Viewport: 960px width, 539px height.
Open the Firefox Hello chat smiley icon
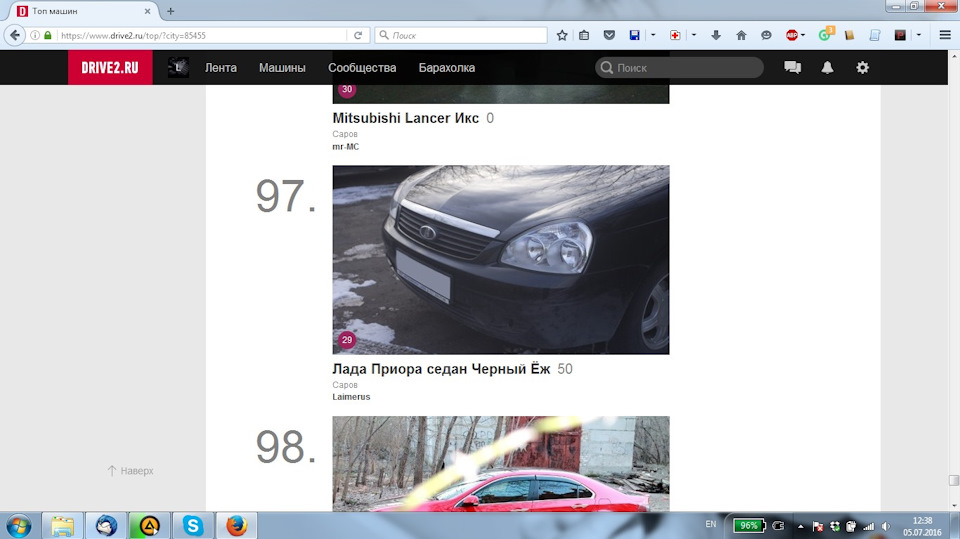coord(766,36)
